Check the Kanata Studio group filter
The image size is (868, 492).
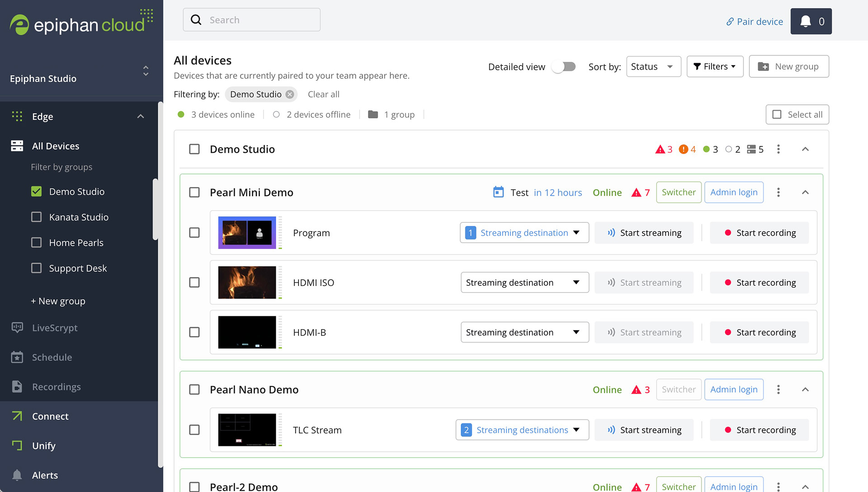click(37, 217)
